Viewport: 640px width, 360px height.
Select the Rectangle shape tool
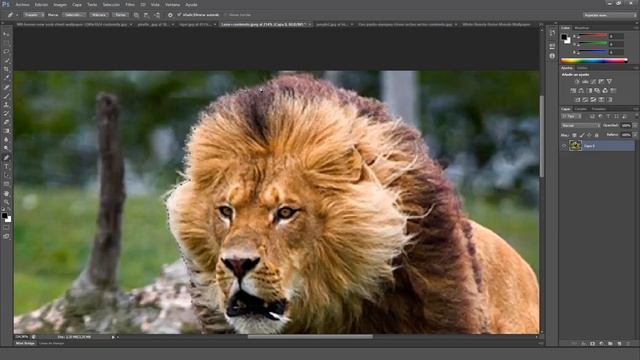[x=6, y=184]
